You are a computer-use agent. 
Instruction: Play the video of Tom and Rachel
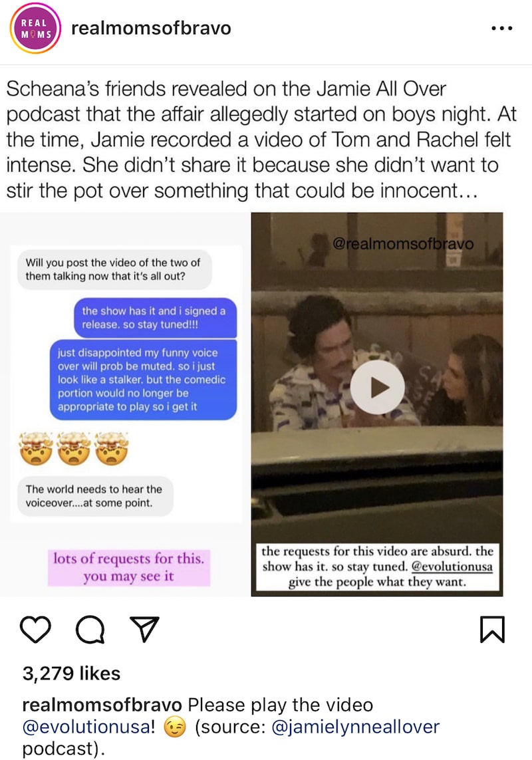[x=377, y=387]
